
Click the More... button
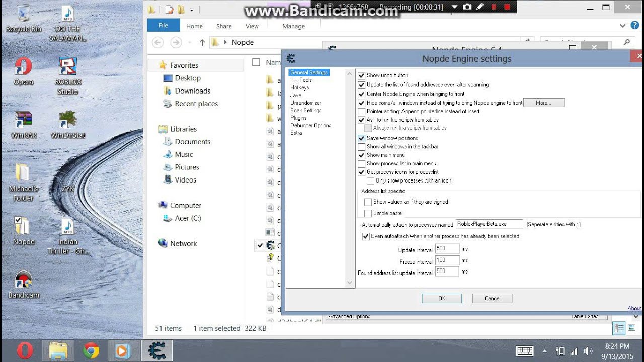(x=544, y=103)
